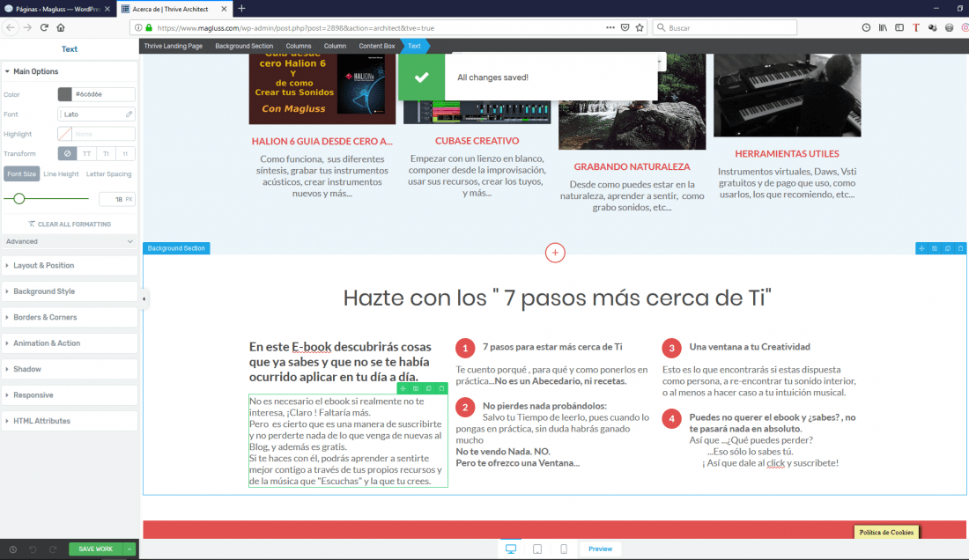Viewport: 969px width, 560px height.
Task: Collapse the Main Options section
Action: point(70,71)
